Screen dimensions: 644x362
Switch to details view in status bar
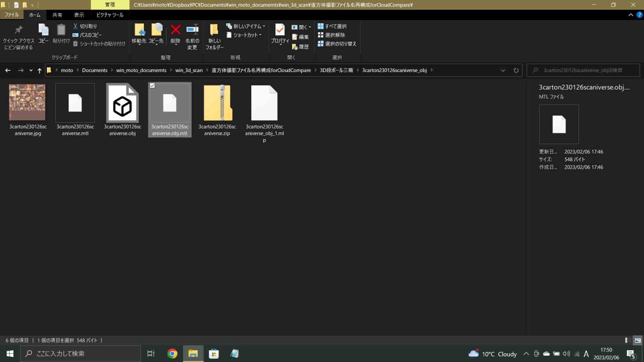pos(628,340)
